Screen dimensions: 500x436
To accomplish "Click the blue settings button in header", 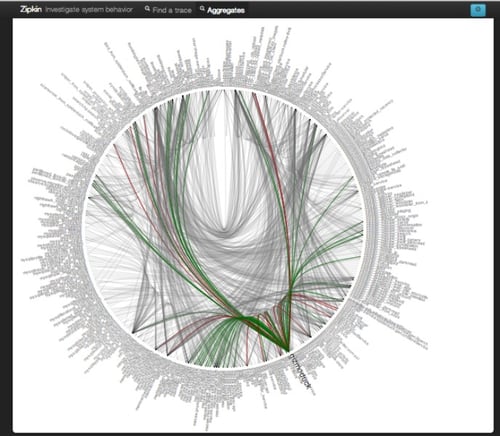I will [478, 10].
